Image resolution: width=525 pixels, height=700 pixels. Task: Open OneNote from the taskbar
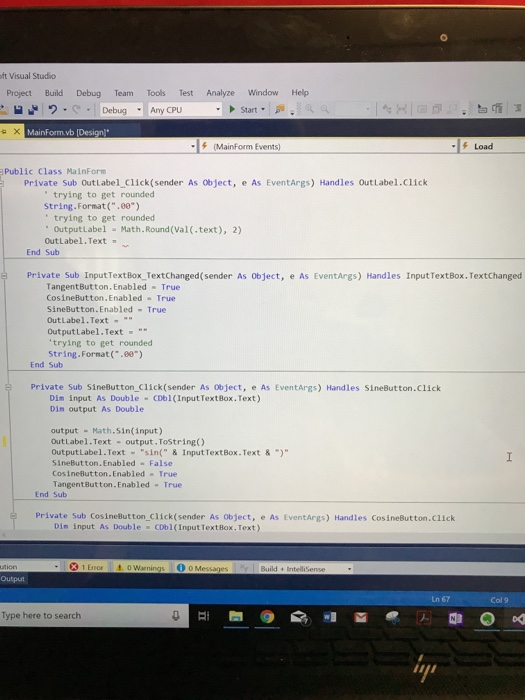(455, 618)
